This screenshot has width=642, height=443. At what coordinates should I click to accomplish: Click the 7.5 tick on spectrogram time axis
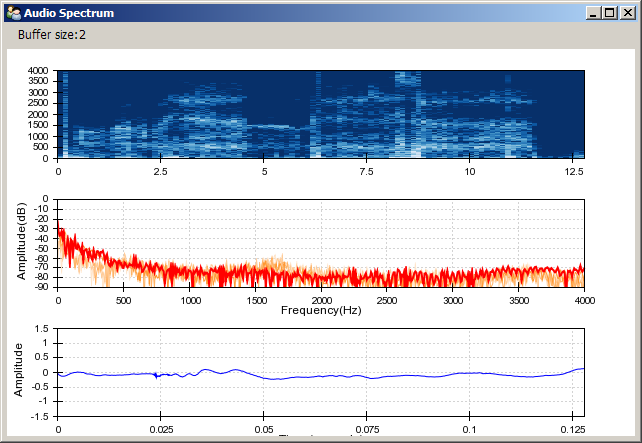click(x=367, y=171)
